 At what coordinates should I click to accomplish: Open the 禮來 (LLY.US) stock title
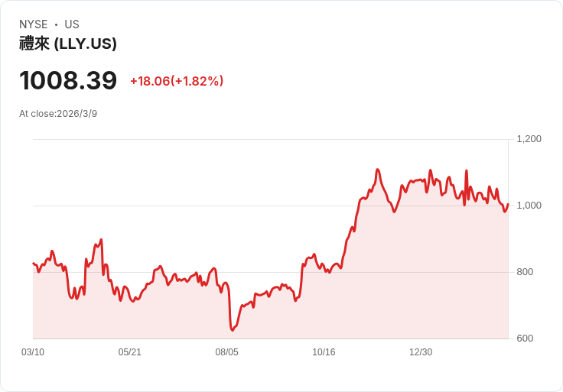pos(68,44)
